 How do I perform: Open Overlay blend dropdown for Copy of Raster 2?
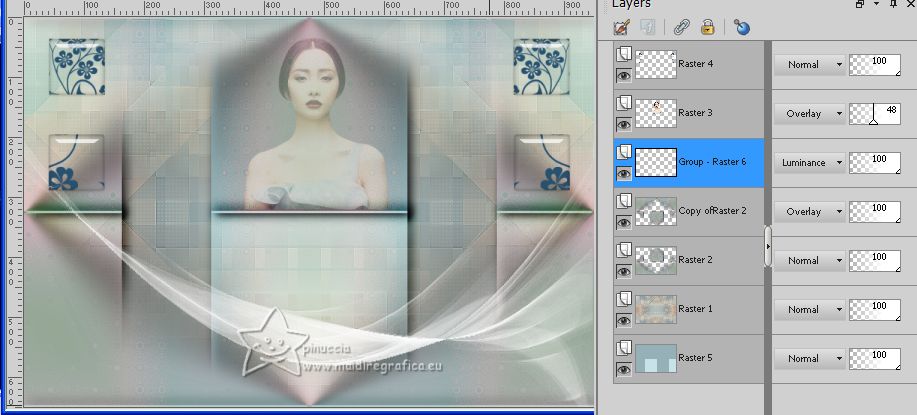tap(810, 212)
